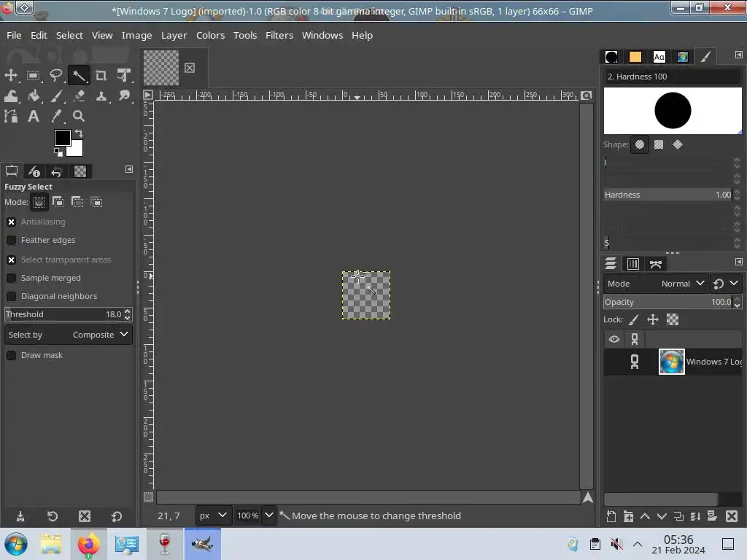The width and height of the screenshot is (747, 560).
Task: Select the Text tool
Action: point(34,116)
